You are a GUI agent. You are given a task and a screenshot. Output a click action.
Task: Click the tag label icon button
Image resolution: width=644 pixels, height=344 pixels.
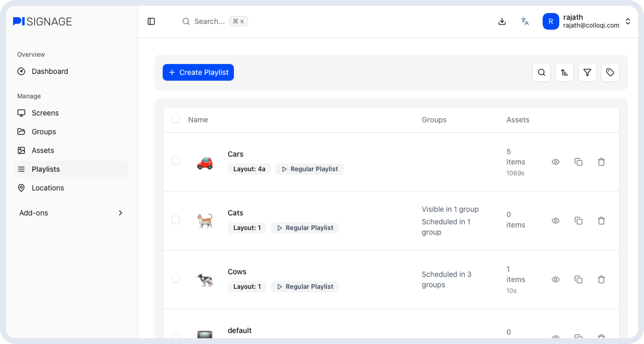point(610,72)
